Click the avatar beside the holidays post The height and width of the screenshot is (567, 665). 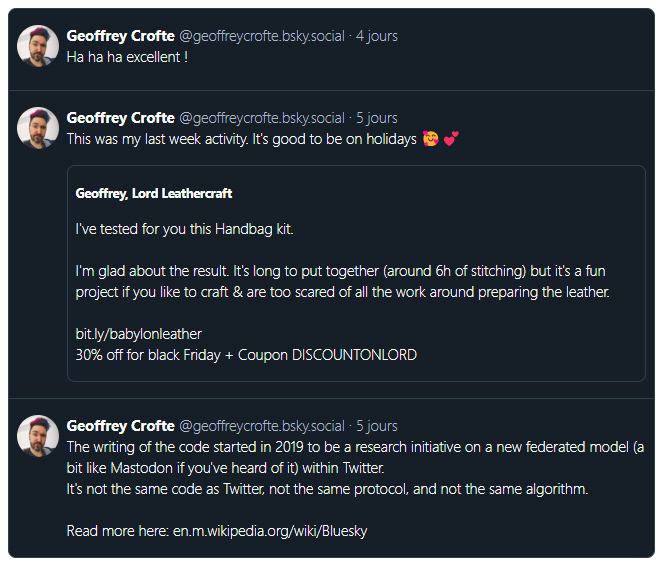coord(38,128)
